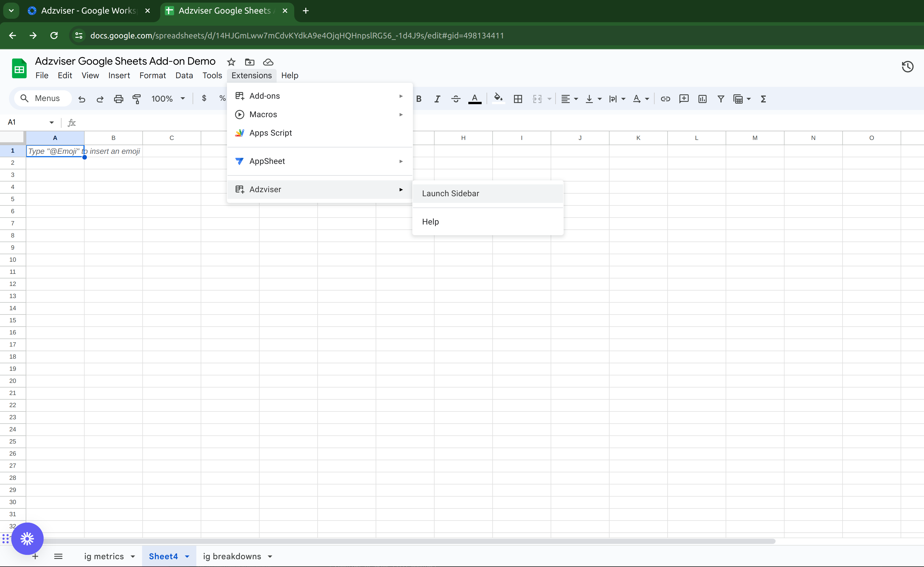Create a filter
Viewport: 924px width, 567px height.
click(721, 99)
